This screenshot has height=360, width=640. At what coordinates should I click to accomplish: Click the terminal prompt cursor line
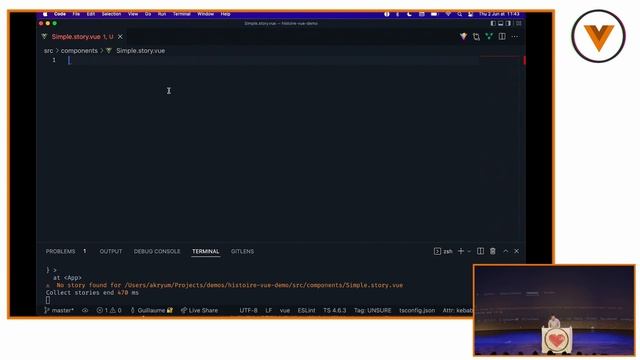click(x=48, y=300)
